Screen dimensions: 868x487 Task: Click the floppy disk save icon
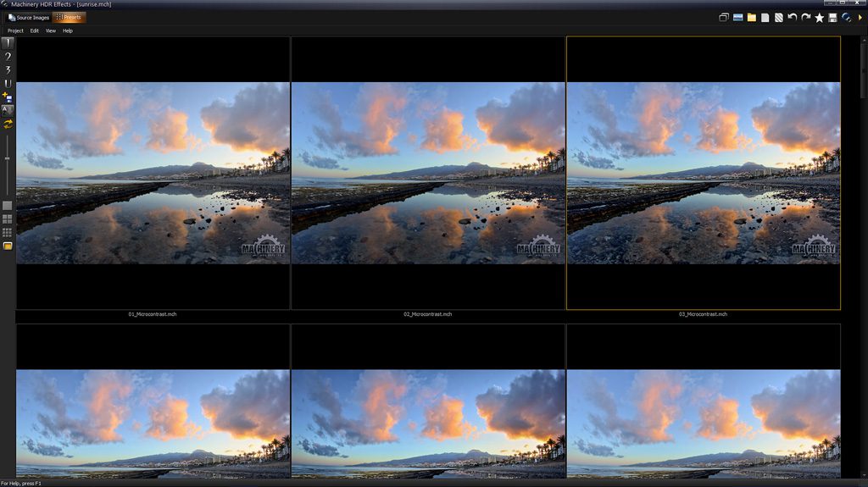click(832, 18)
